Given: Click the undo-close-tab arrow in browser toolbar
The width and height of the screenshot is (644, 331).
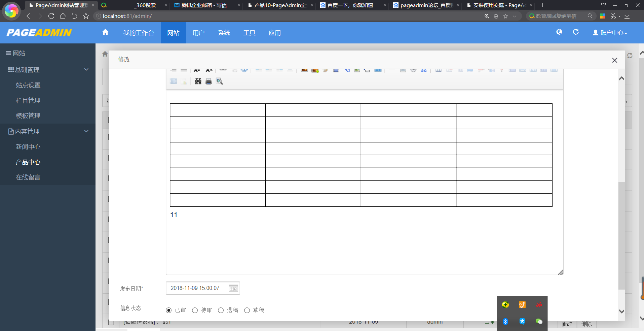Looking at the screenshot, I should (74, 16).
